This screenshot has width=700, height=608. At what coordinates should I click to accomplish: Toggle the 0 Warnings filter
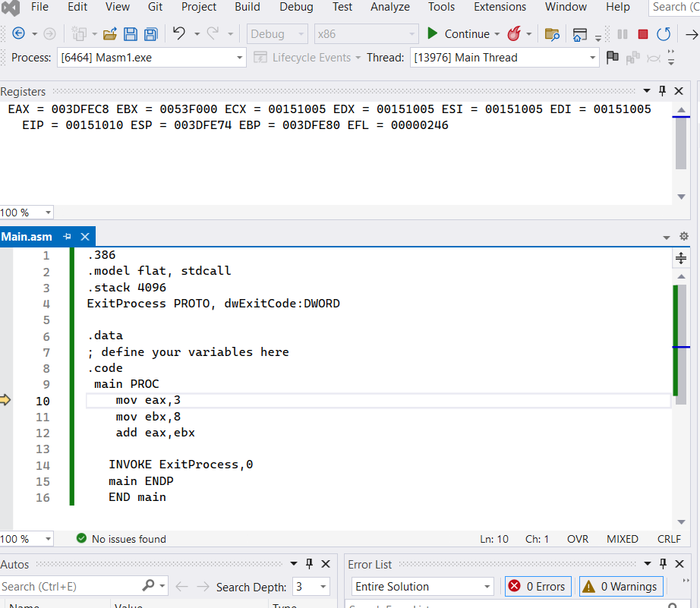621,587
